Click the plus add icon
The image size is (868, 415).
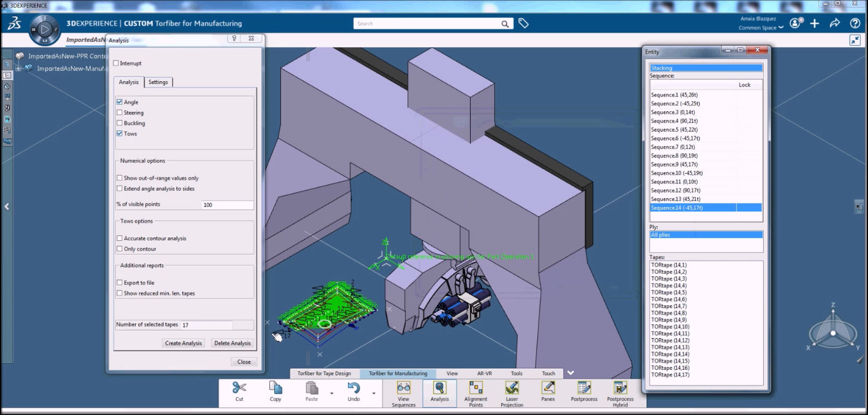click(815, 23)
